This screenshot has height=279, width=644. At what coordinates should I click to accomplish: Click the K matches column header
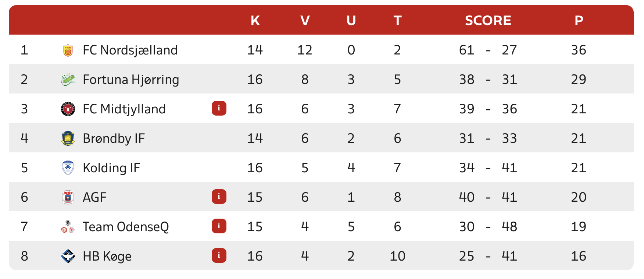click(255, 21)
